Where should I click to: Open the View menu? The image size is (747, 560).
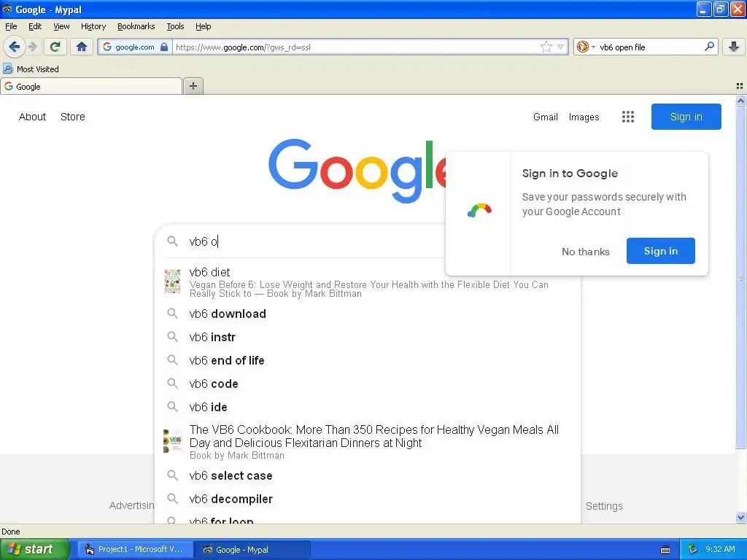coord(61,26)
